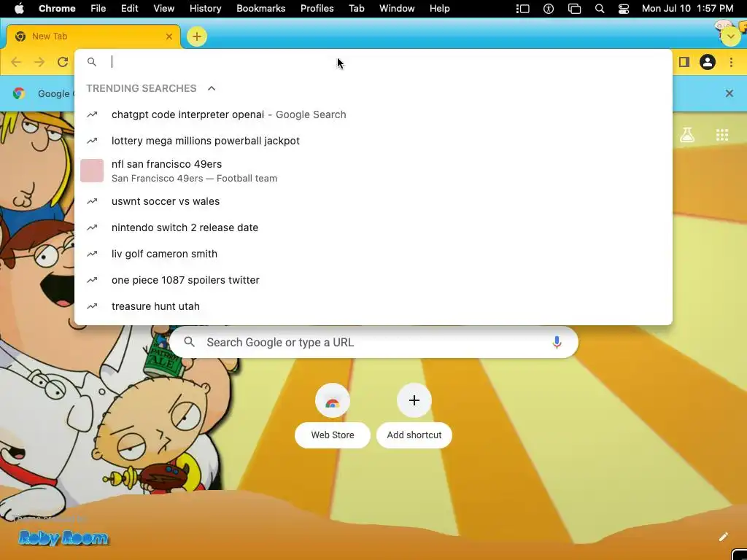The height and width of the screenshot is (560, 747).
Task: Select lottery mega millions powerball jackpot
Action: click(x=373, y=141)
